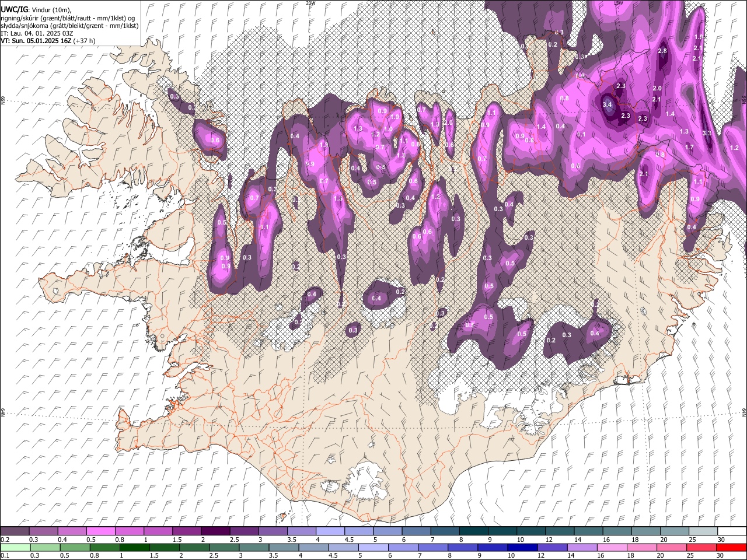Click the 3.3 snowfall value near the east edge

click(707, 133)
